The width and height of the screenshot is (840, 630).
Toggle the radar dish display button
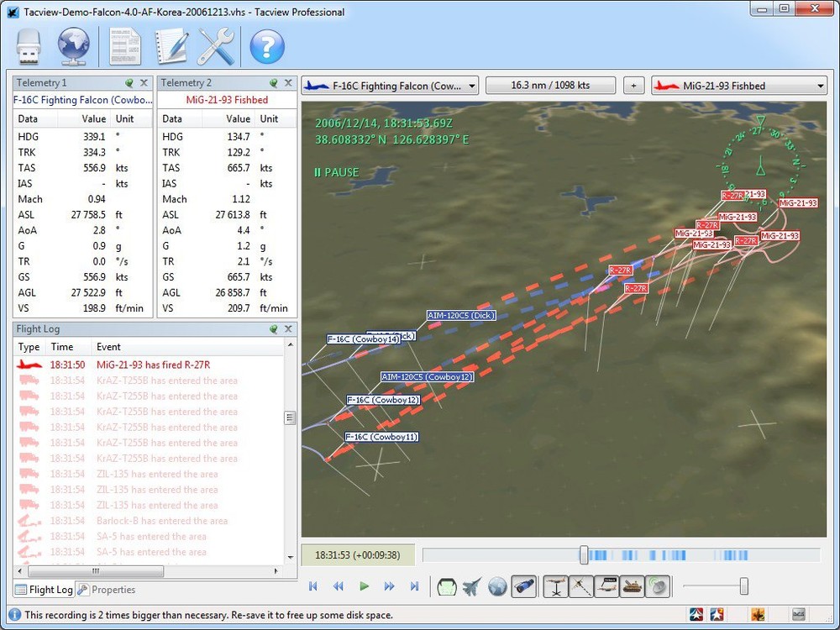pos(658,586)
